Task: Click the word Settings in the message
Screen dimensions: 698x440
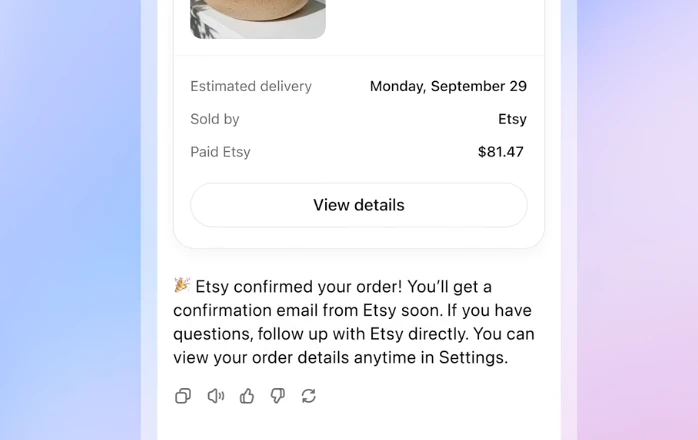Action: pos(472,357)
